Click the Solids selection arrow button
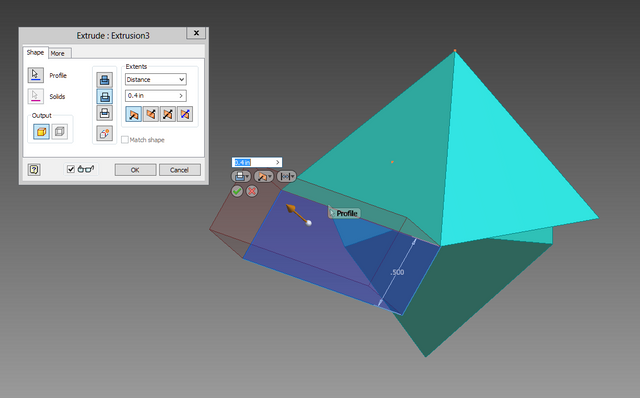Image resolution: width=640 pixels, height=398 pixels. coord(36,96)
